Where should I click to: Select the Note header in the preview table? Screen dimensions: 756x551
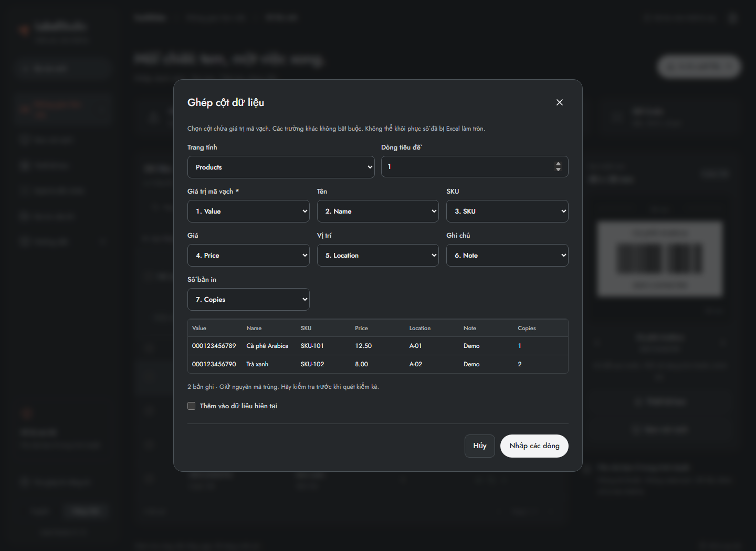470,328
